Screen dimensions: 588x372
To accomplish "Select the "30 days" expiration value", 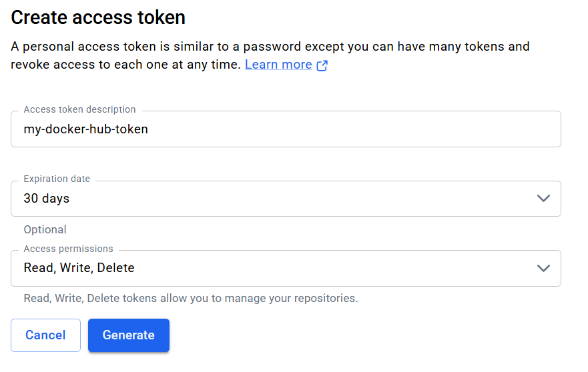I will click(47, 199).
